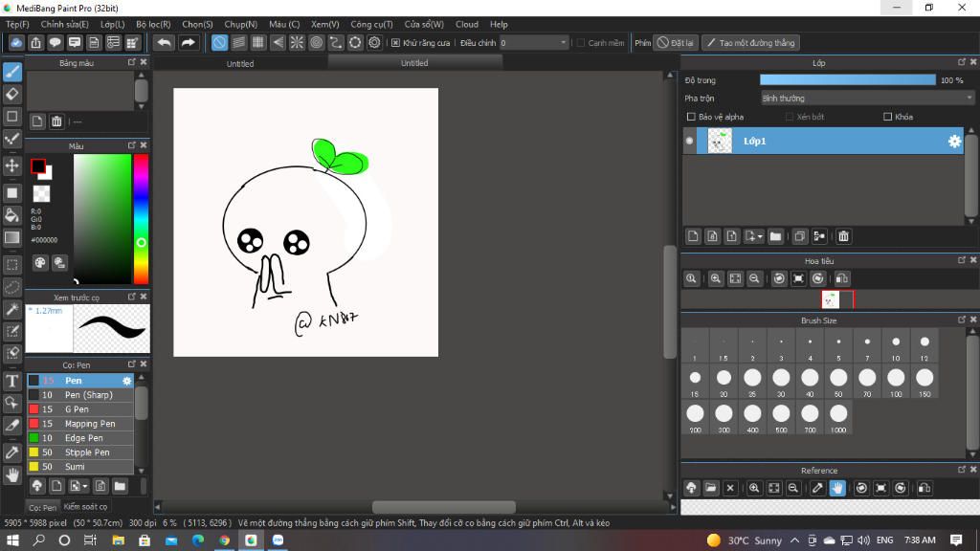Enable Khóa layer checkbox

click(x=887, y=117)
